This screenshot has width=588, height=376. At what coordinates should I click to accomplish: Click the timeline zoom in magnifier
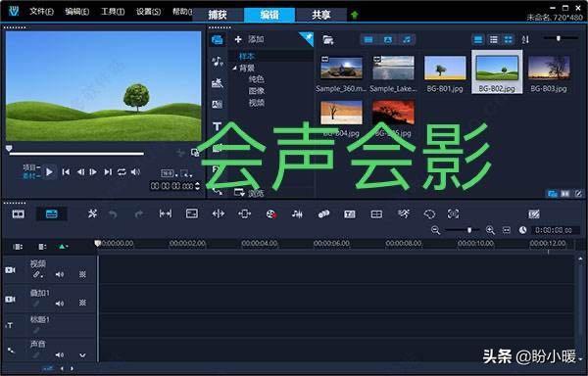click(x=490, y=230)
